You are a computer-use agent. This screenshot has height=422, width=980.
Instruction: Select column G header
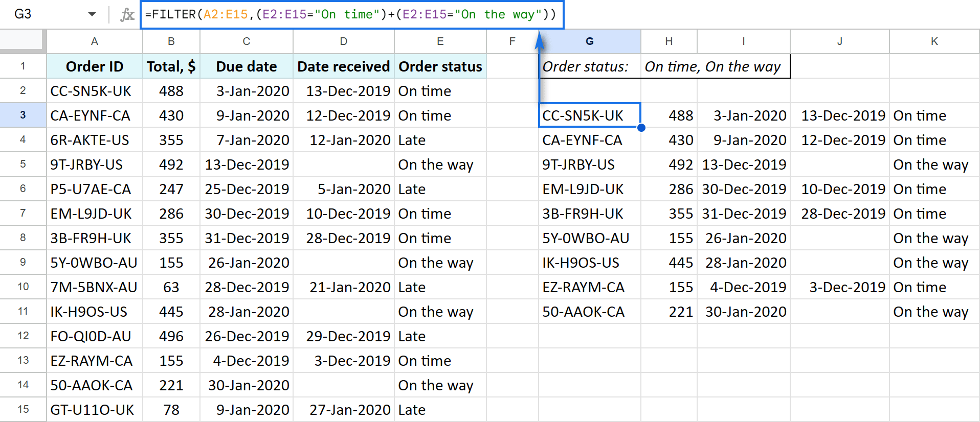tap(589, 41)
